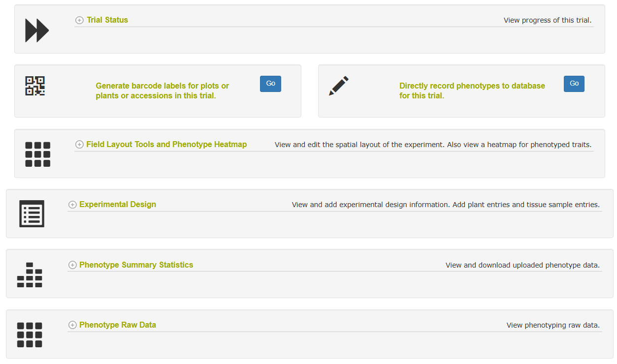The height and width of the screenshot is (364, 617).
Task: Open the Trial Status section title
Action: [x=107, y=20]
